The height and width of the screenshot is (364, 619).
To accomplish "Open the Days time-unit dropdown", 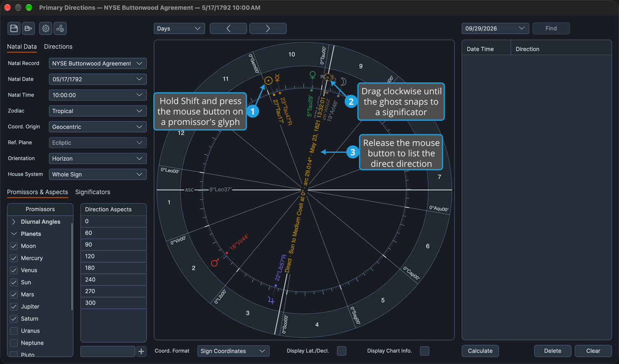I will click(x=179, y=28).
